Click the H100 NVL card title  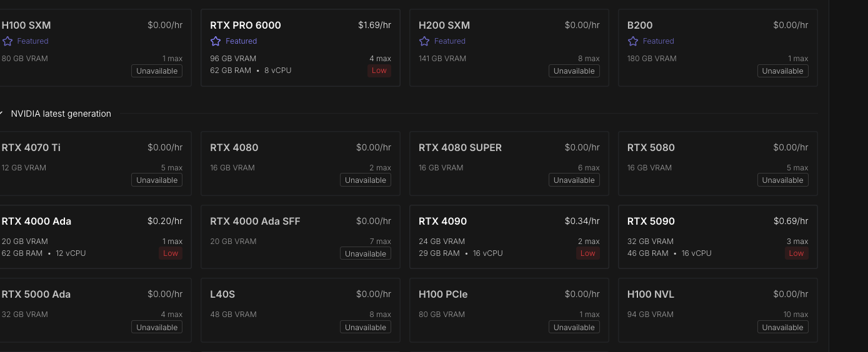[x=651, y=295]
